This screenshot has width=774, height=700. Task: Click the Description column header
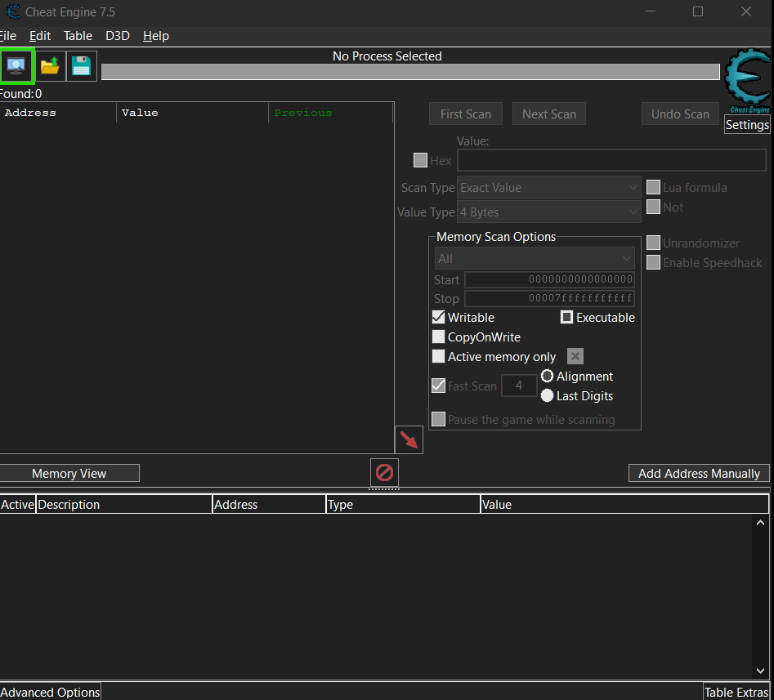124,504
